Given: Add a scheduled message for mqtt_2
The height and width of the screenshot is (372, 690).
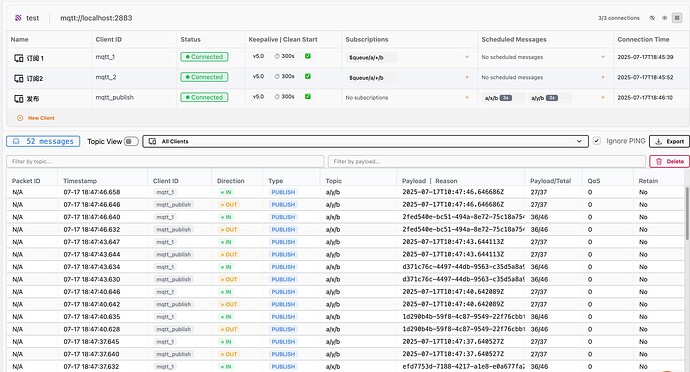Looking at the screenshot, I should pos(603,77).
